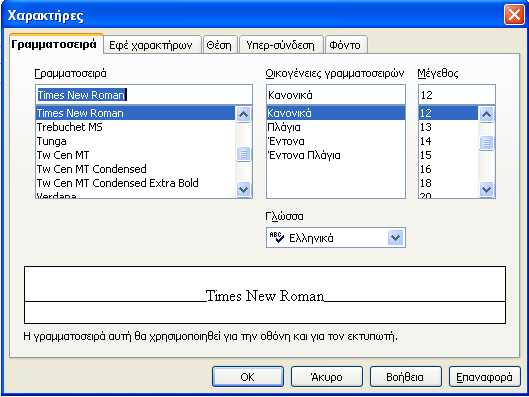This screenshot has height=397, width=529.
Task: Reset settings with Επαναφορά button
Action: [x=485, y=376]
